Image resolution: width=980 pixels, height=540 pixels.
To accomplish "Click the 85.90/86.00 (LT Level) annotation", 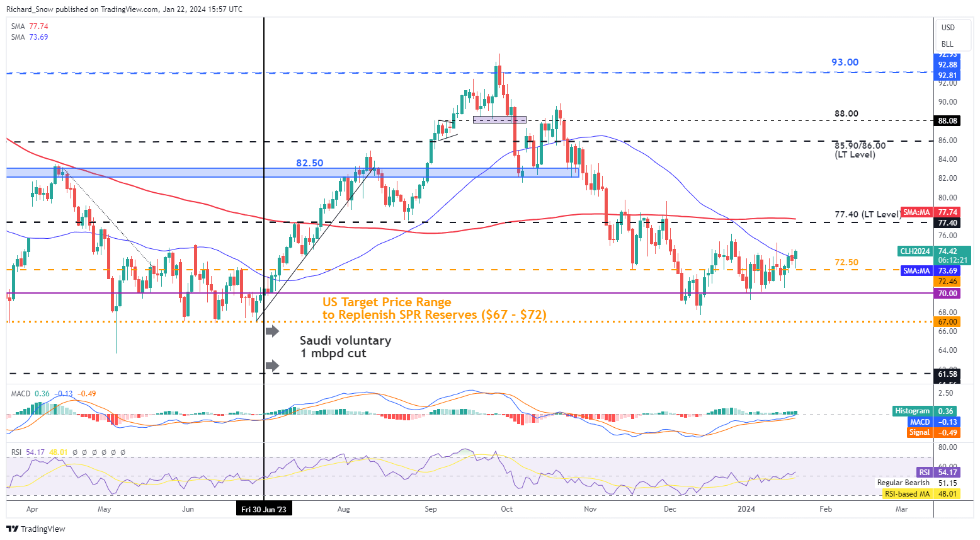I will (x=860, y=150).
